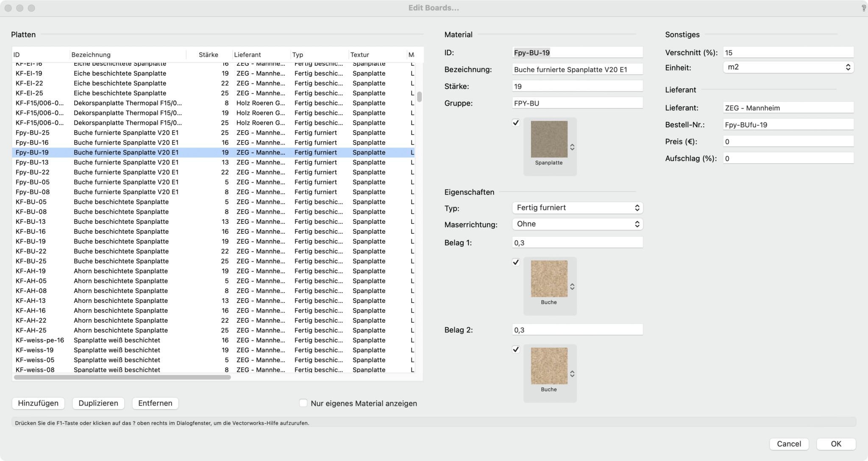
Task: Expand the Belag 2 texture stepper arrows
Action: 572,374
